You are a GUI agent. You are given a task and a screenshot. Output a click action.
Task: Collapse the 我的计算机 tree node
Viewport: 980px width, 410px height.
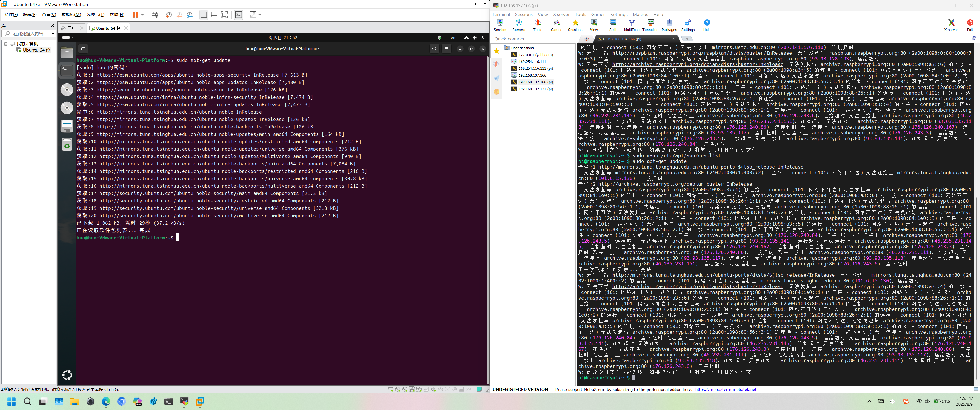(6, 44)
